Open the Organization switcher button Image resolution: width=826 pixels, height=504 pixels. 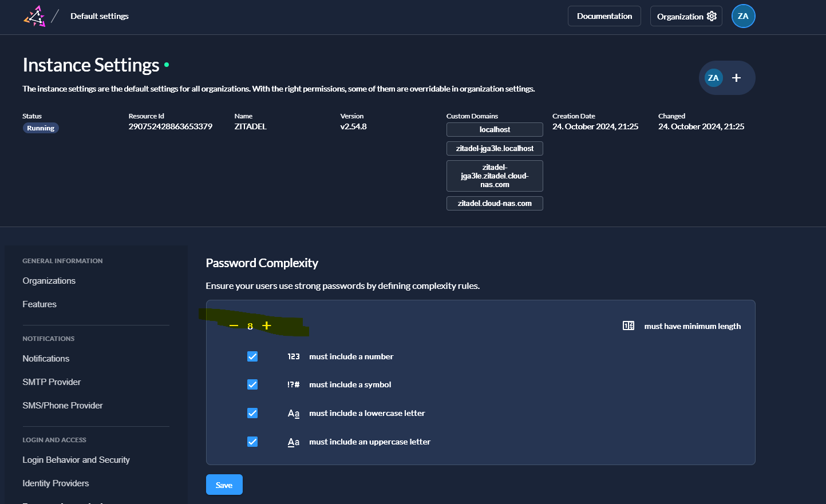coord(686,16)
